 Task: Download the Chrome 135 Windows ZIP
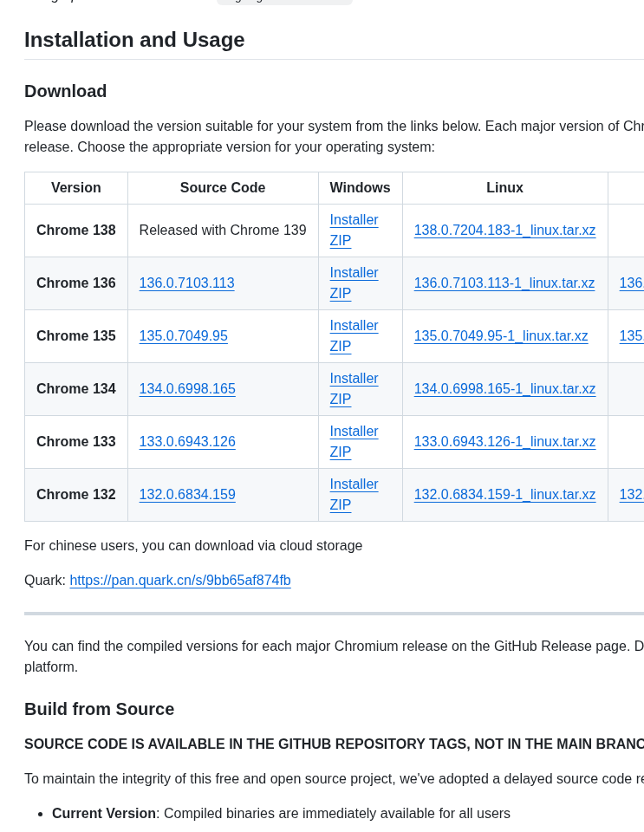(x=340, y=346)
